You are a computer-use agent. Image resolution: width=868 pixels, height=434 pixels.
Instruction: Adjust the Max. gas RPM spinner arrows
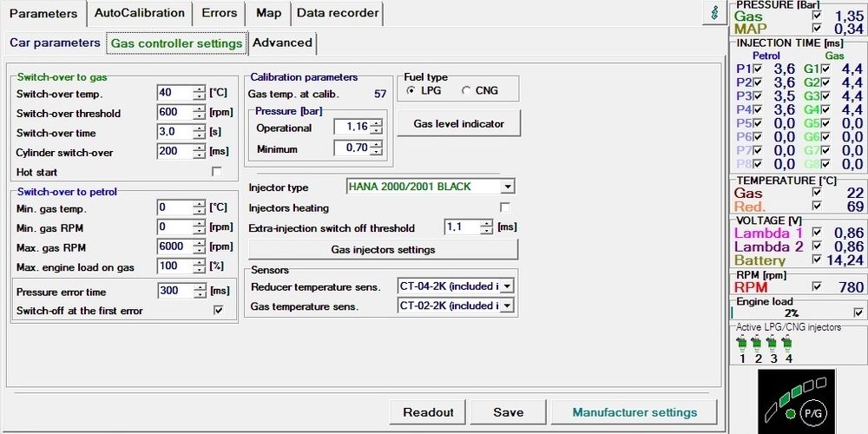[x=200, y=247]
